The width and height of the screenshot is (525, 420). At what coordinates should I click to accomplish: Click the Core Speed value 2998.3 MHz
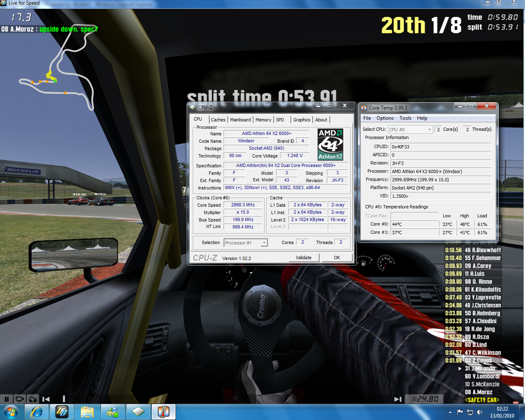pyautogui.click(x=243, y=205)
